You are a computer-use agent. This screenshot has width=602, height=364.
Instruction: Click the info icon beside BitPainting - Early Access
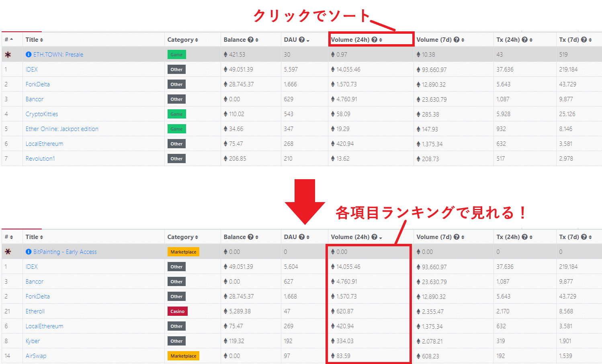pyautogui.click(x=29, y=252)
